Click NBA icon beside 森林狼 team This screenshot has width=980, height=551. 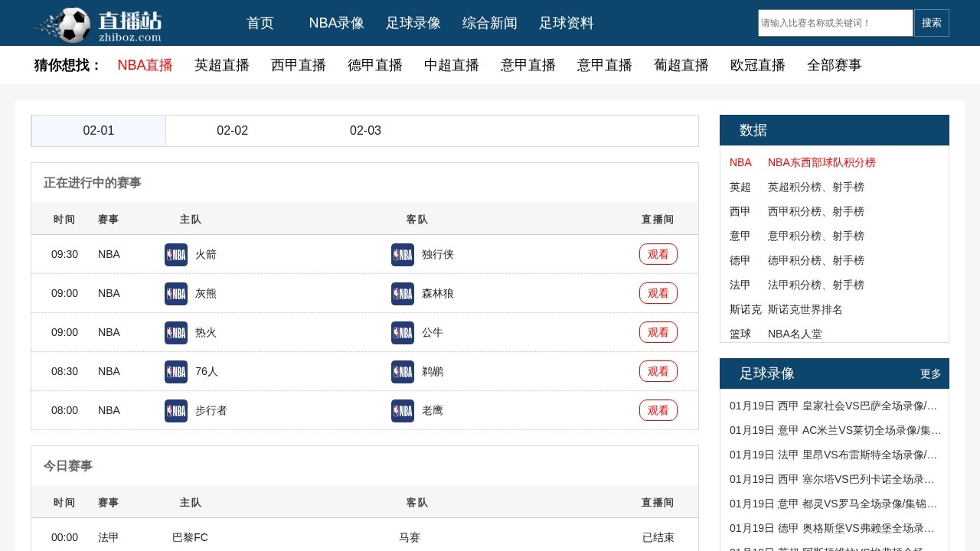pos(403,294)
